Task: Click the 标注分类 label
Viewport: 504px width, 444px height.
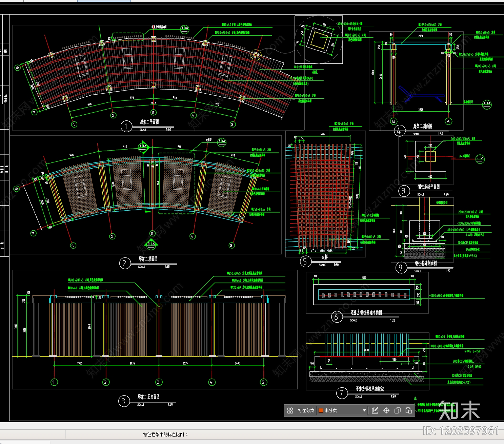Action: tap(306, 410)
